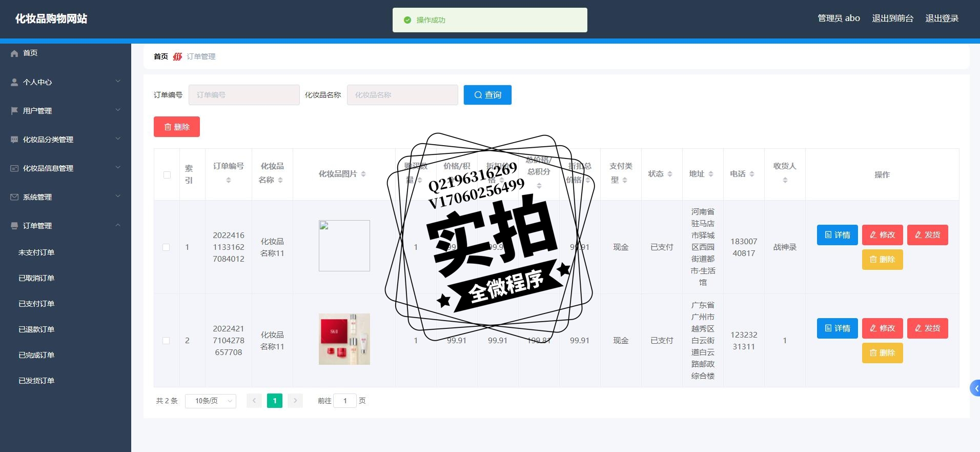This screenshot has height=452, width=980.
Task: Sort by 化妆品名称 column arrows
Action: [x=280, y=180]
